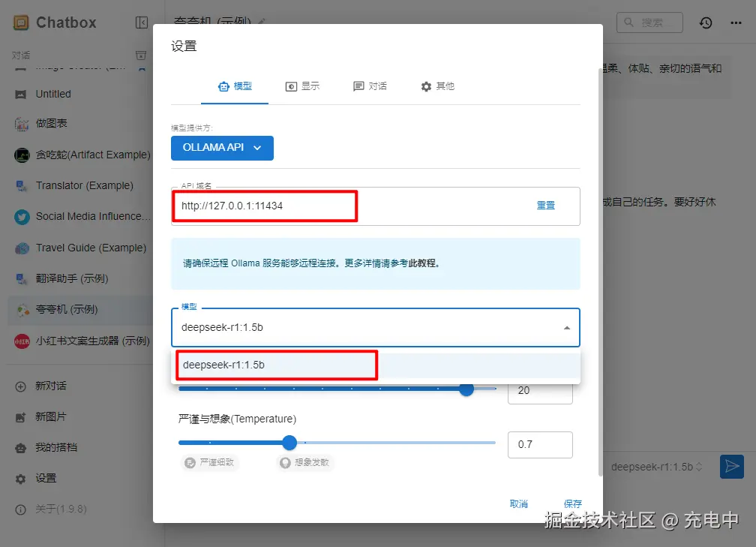Collapse the 模型 combo box arrow
This screenshot has width=756, height=547.
click(x=567, y=328)
